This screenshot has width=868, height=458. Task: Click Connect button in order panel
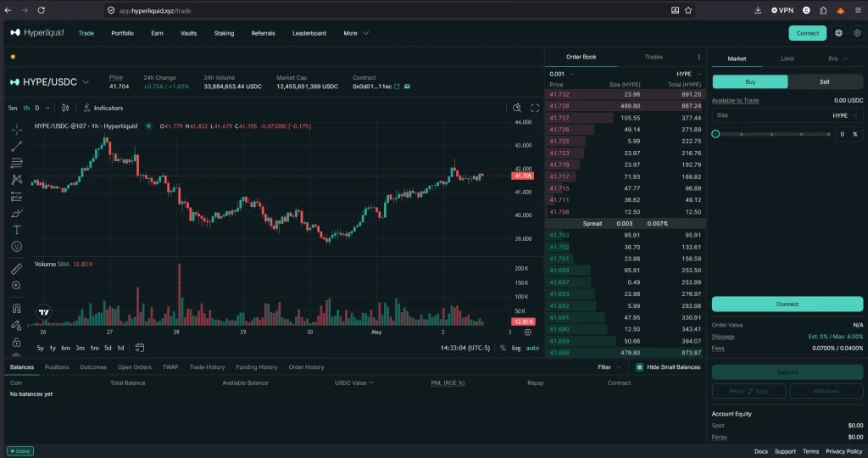(787, 304)
